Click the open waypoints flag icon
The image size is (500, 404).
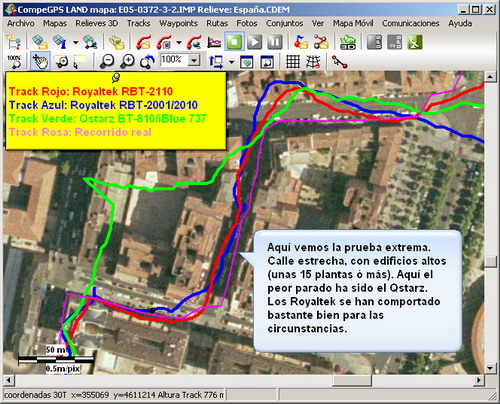[x=301, y=42]
